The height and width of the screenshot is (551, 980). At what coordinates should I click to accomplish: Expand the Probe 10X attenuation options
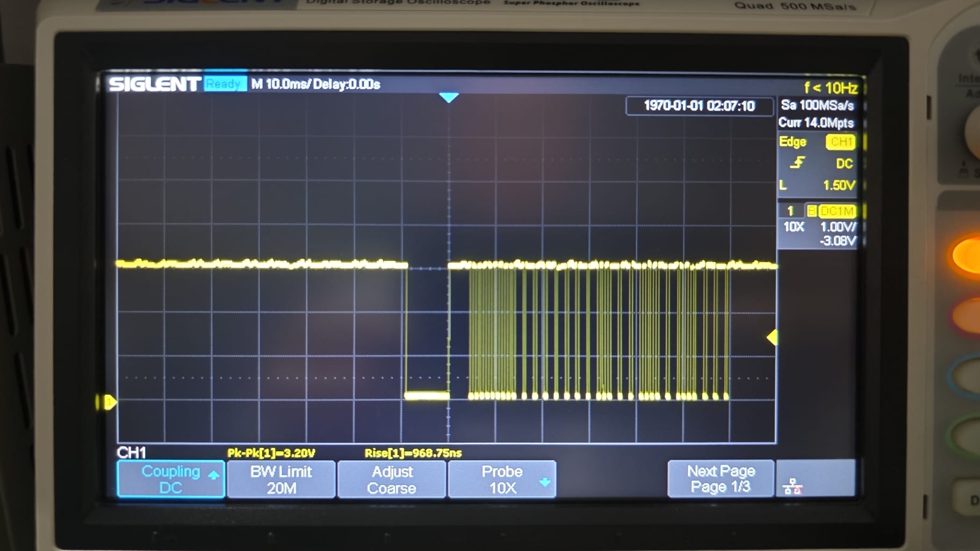[501, 479]
